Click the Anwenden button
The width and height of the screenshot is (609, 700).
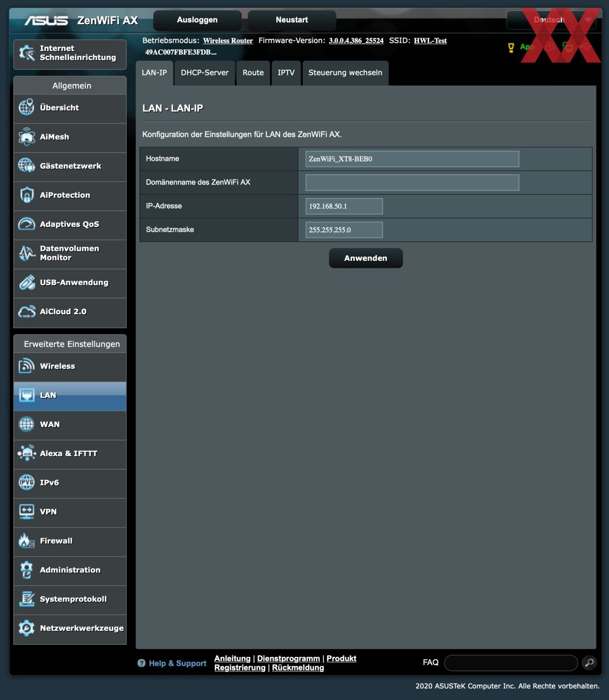click(x=366, y=258)
